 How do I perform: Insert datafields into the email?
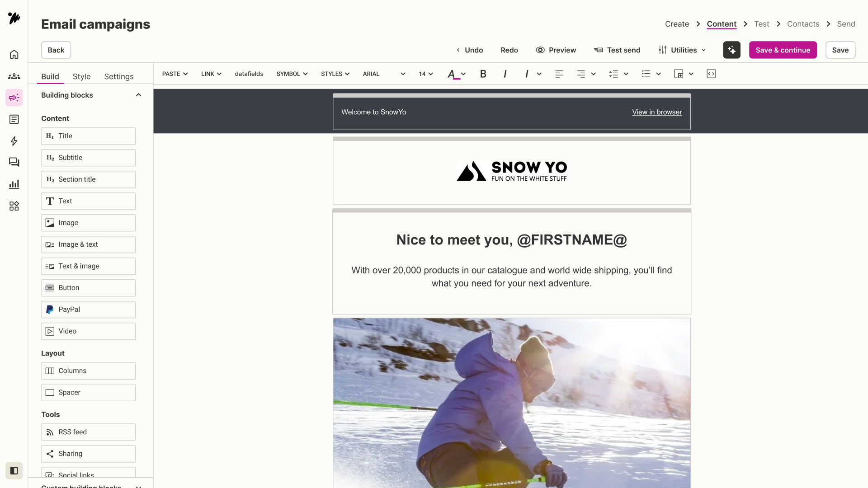click(x=249, y=74)
